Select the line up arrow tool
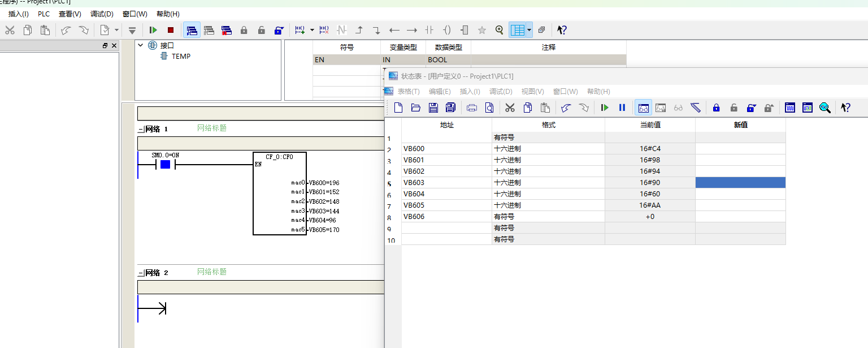 point(359,30)
